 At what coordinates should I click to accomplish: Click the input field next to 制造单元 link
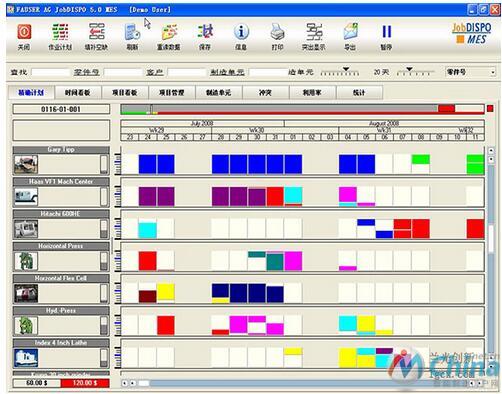pos(269,72)
